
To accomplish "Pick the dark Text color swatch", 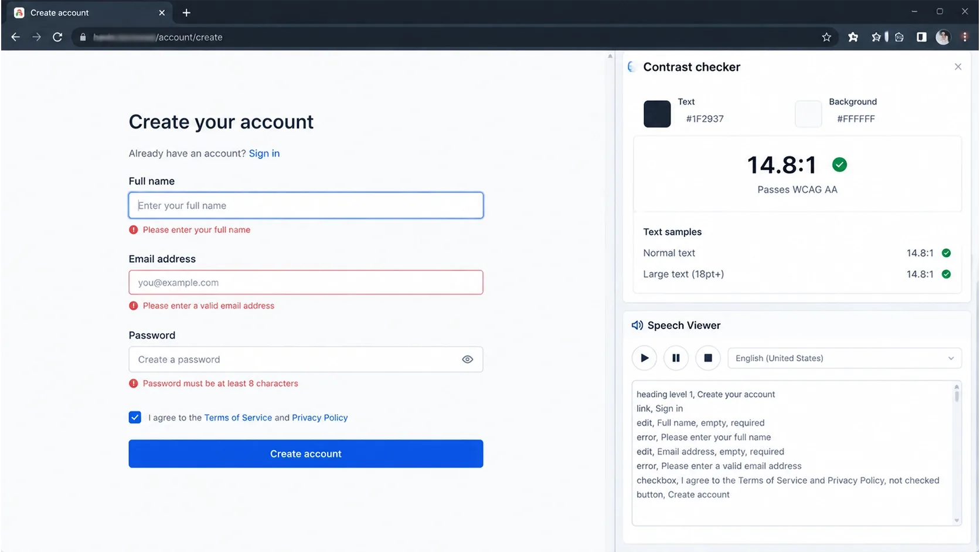I will coord(657,114).
